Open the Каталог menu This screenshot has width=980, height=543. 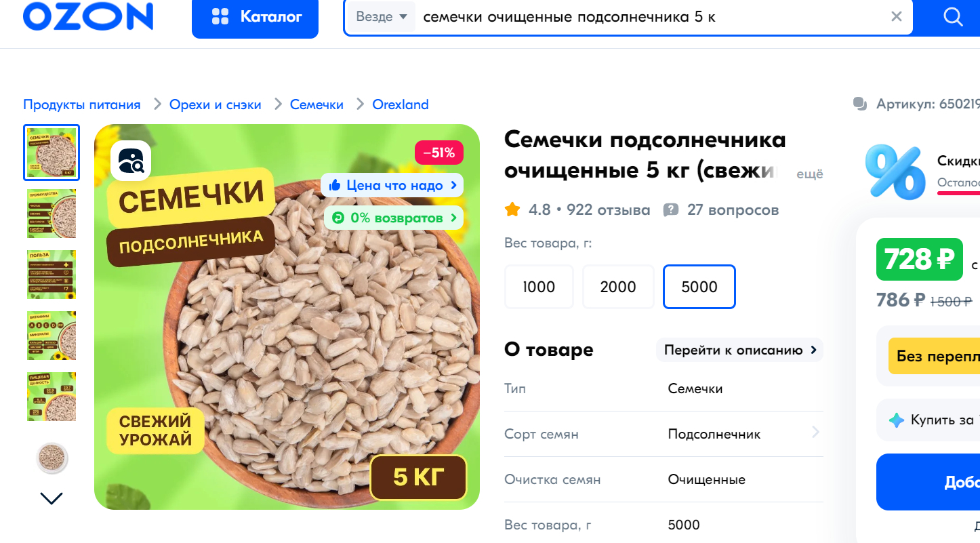coord(255,17)
